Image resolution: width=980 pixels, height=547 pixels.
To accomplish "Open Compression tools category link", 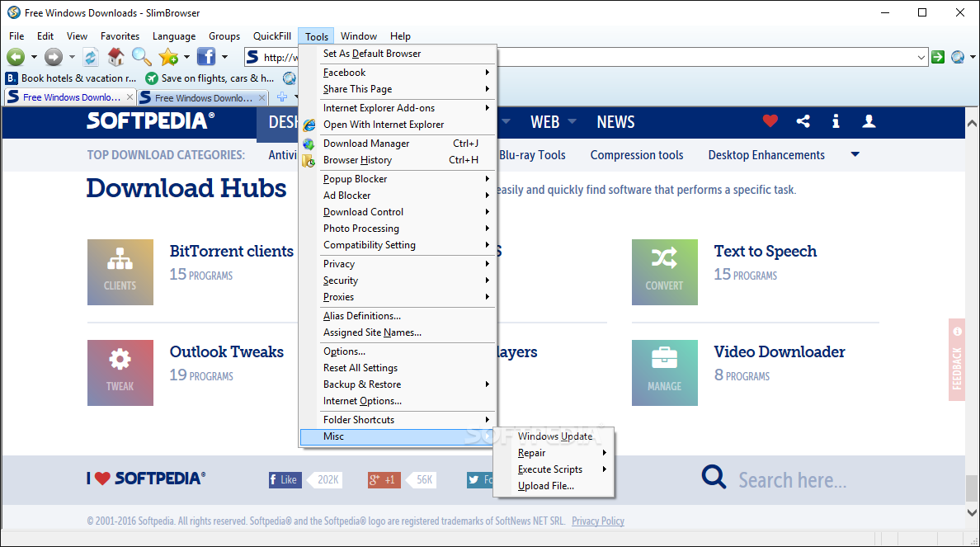I will 637,155.
